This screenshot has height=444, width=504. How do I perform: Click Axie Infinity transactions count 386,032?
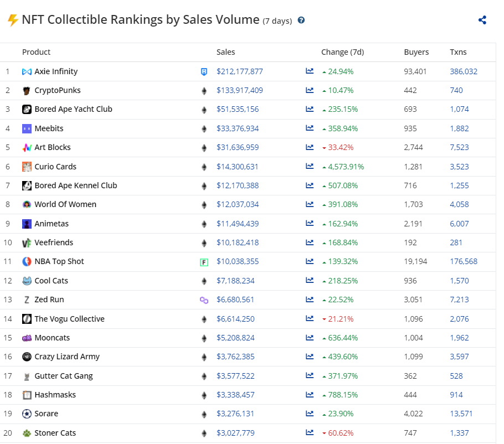point(464,71)
